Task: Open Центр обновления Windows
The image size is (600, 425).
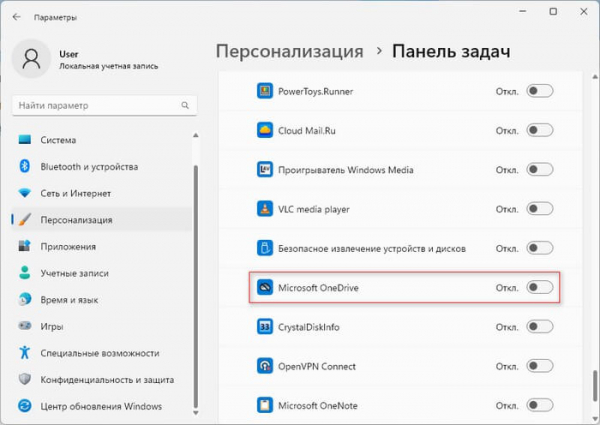Action: pos(101,406)
